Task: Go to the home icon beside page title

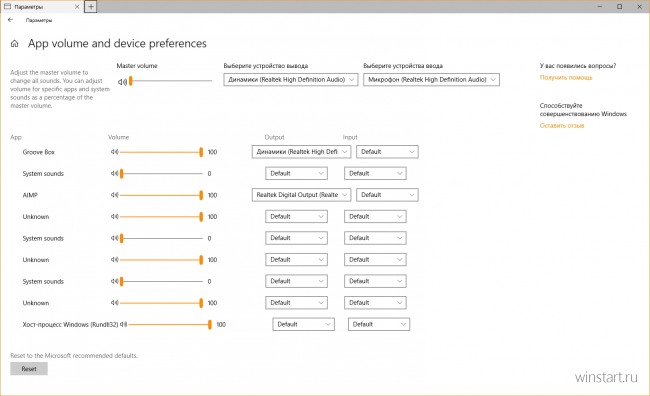Action: pyautogui.click(x=15, y=44)
